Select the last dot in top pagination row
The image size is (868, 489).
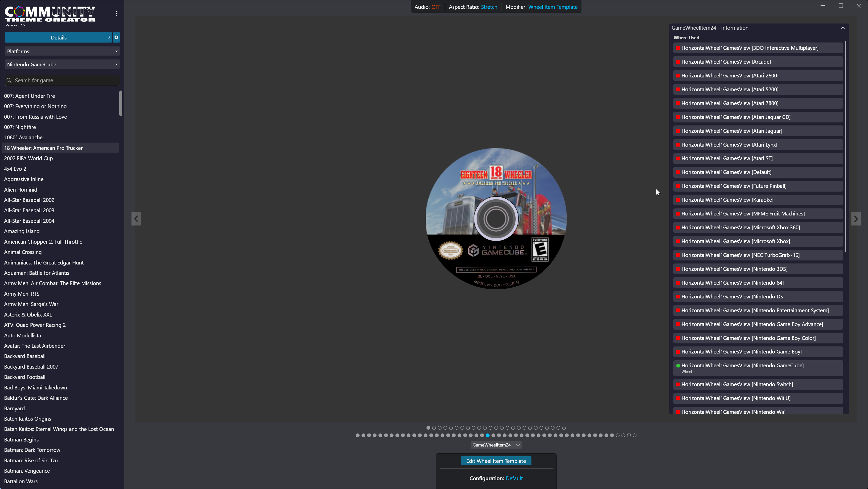coord(564,428)
